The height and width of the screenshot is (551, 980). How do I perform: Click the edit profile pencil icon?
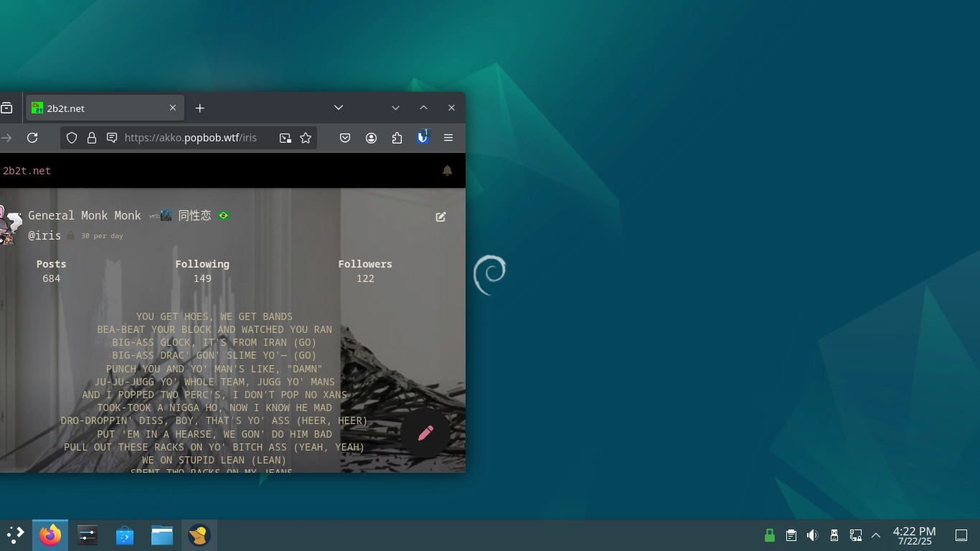[x=440, y=217]
